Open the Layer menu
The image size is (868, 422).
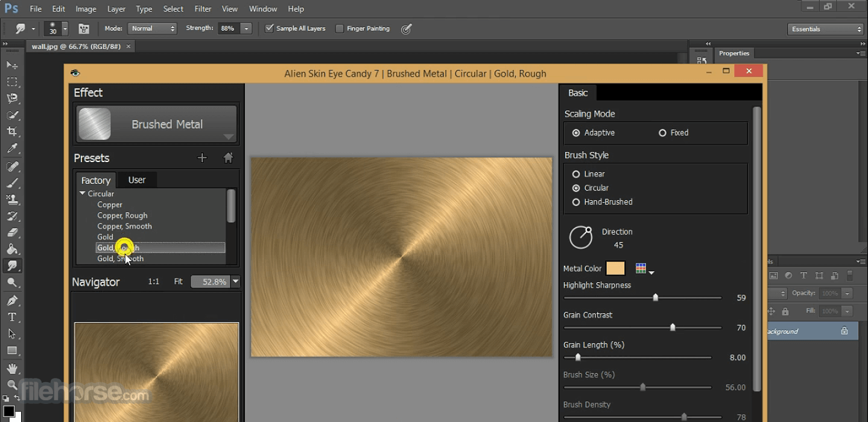[116, 9]
